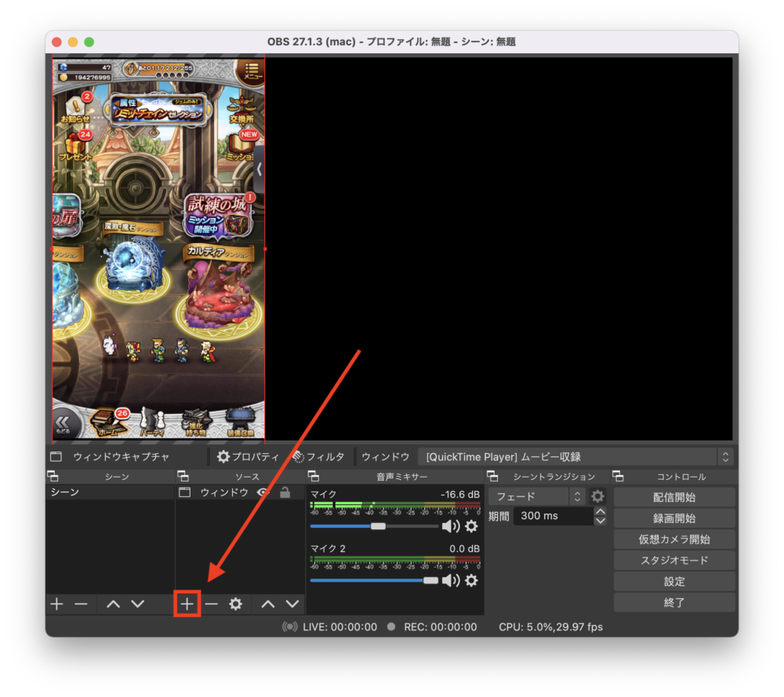The image size is (784, 697).
Task: Move source down in the Sources list
Action: (292, 604)
